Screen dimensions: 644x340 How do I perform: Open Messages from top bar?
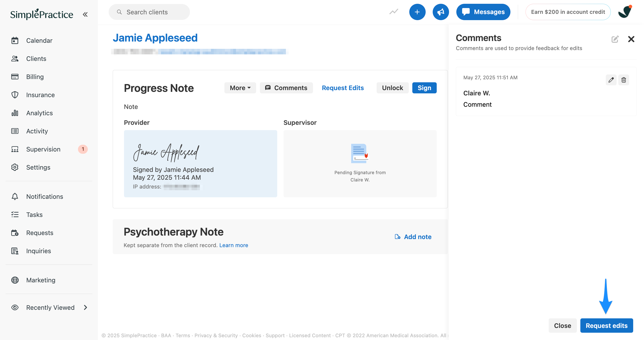483,12
